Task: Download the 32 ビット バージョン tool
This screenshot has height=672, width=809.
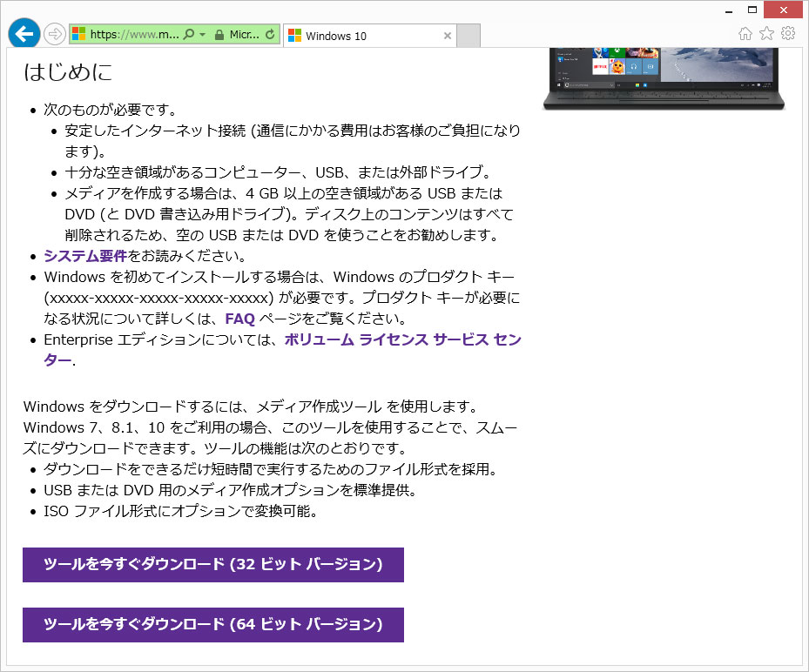Action: [213, 565]
